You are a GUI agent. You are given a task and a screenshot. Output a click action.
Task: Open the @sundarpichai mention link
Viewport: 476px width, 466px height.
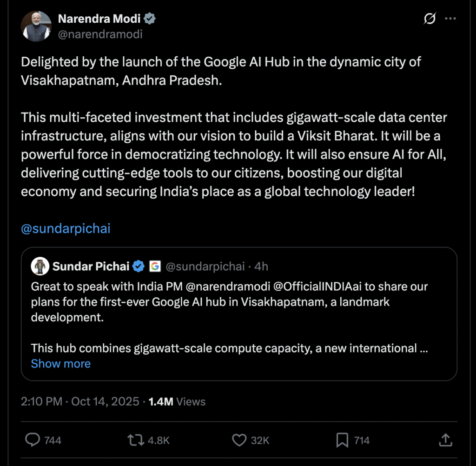(66, 229)
